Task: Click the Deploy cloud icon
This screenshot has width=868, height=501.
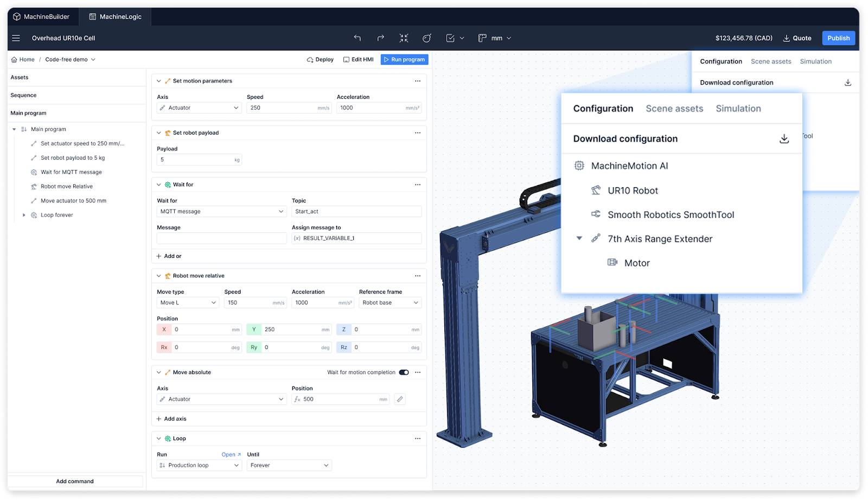Action: (x=309, y=59)
